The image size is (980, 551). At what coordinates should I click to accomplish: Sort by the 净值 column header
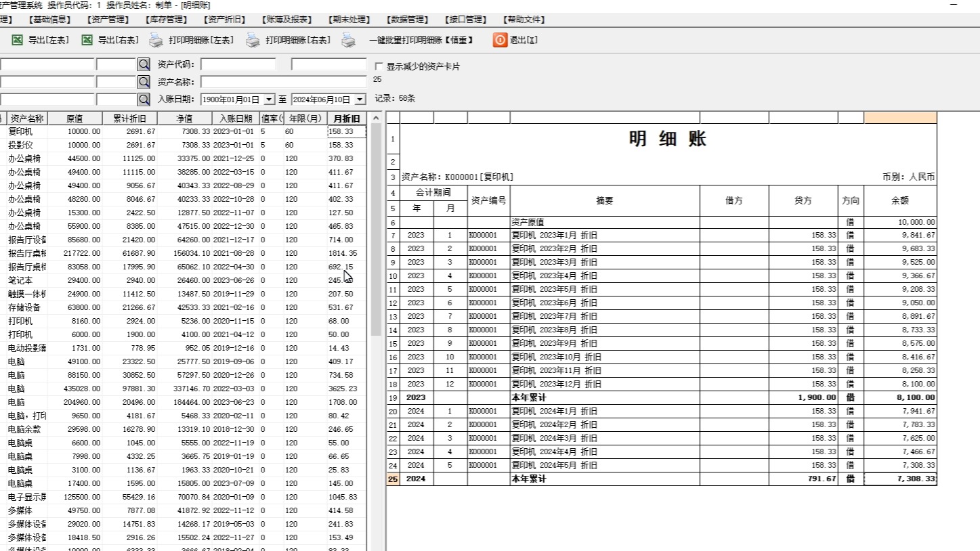pos(184,118)
